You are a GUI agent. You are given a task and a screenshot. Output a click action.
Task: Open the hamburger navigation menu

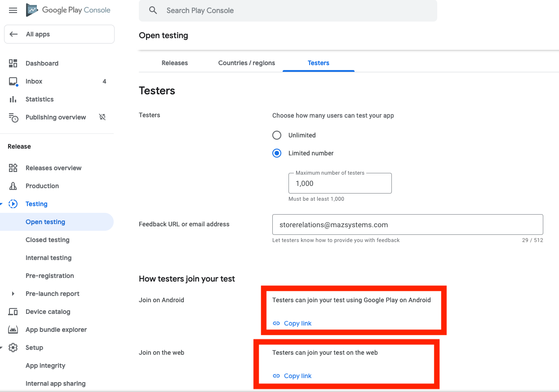[x=13, y=10]
